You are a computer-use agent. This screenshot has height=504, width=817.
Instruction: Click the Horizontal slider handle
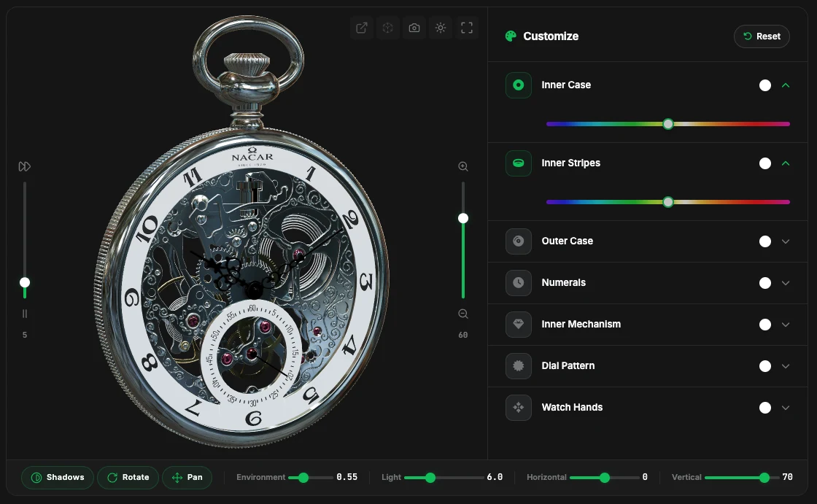pos(605,478)
